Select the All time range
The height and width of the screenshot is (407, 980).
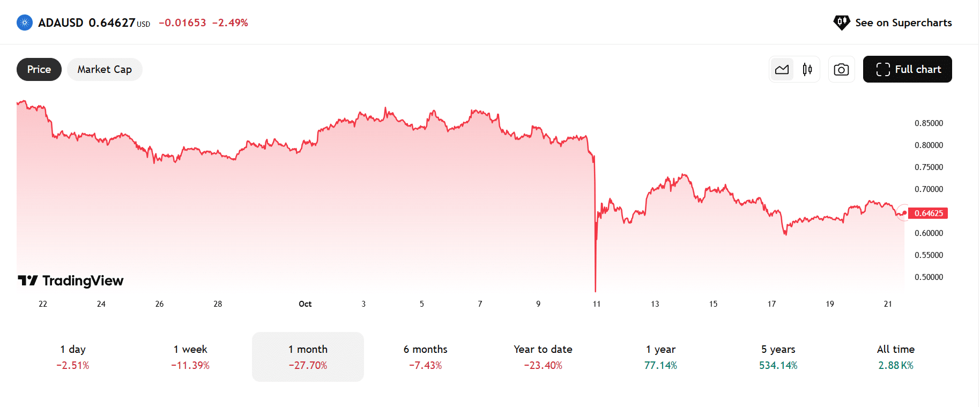(895, 357)
